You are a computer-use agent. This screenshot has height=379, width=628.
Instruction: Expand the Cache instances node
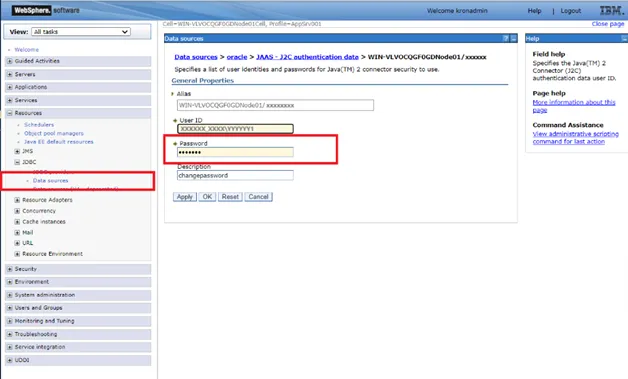point(17,222)
